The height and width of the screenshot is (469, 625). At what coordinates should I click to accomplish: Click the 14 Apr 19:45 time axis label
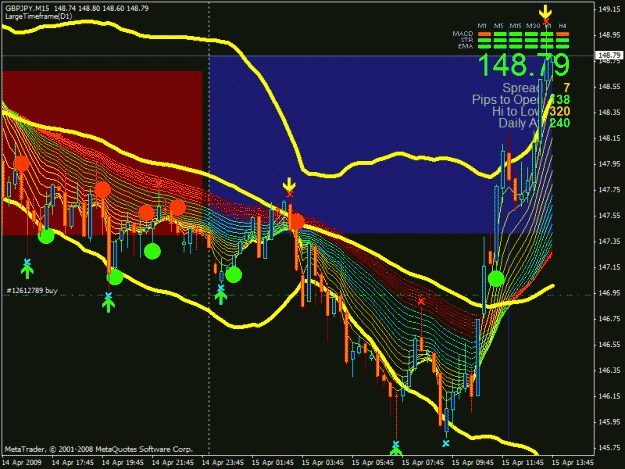(123, 463)
